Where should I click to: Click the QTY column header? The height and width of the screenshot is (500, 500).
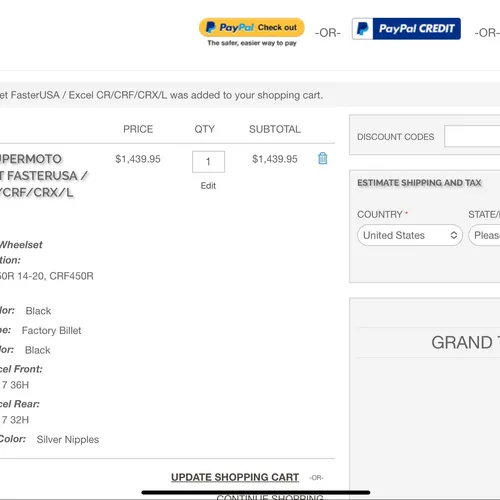pyautogui.click(x=205, y=129)
